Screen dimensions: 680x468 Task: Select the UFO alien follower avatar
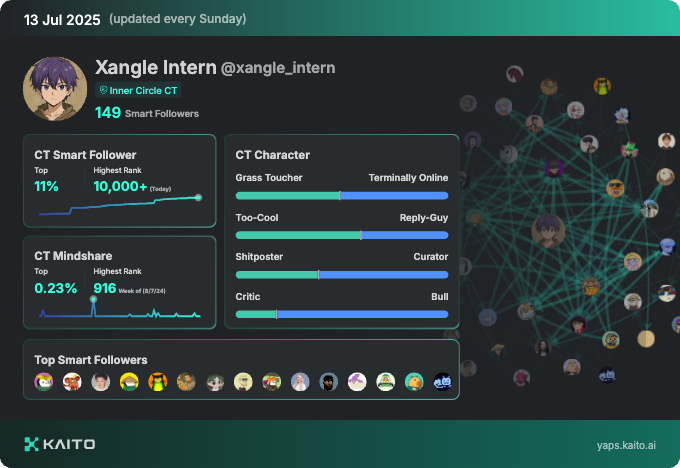click(386, 382)
